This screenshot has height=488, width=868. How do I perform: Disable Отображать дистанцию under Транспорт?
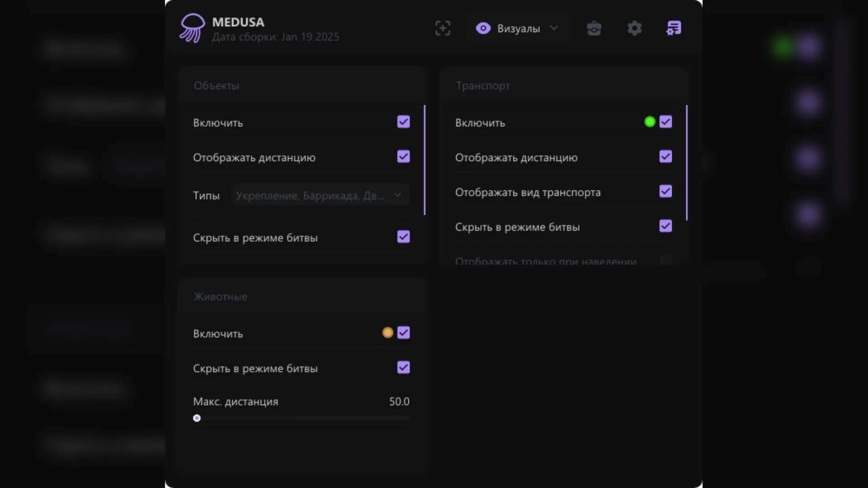[x=665, y=157]
